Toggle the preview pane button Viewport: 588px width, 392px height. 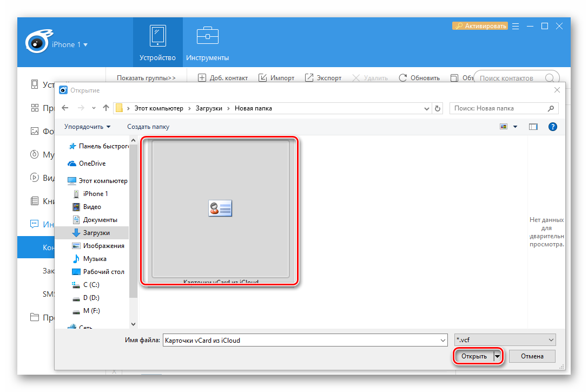533,127
